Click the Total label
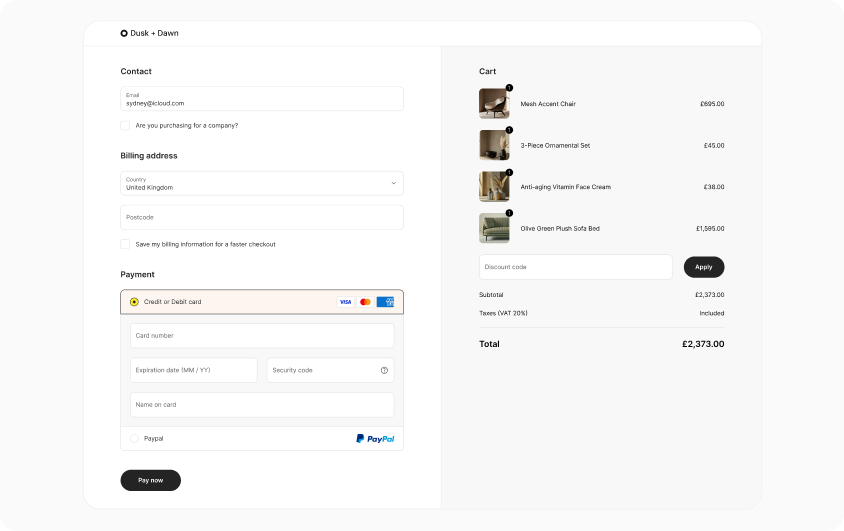This screenshot has width=844, height=531. point(489,344)
